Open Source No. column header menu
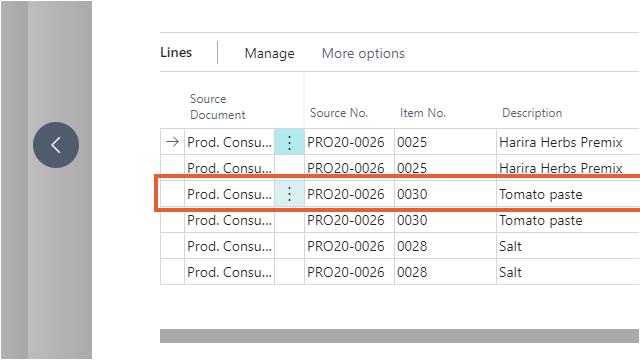 pyautogui.click(x=339, y=113)
